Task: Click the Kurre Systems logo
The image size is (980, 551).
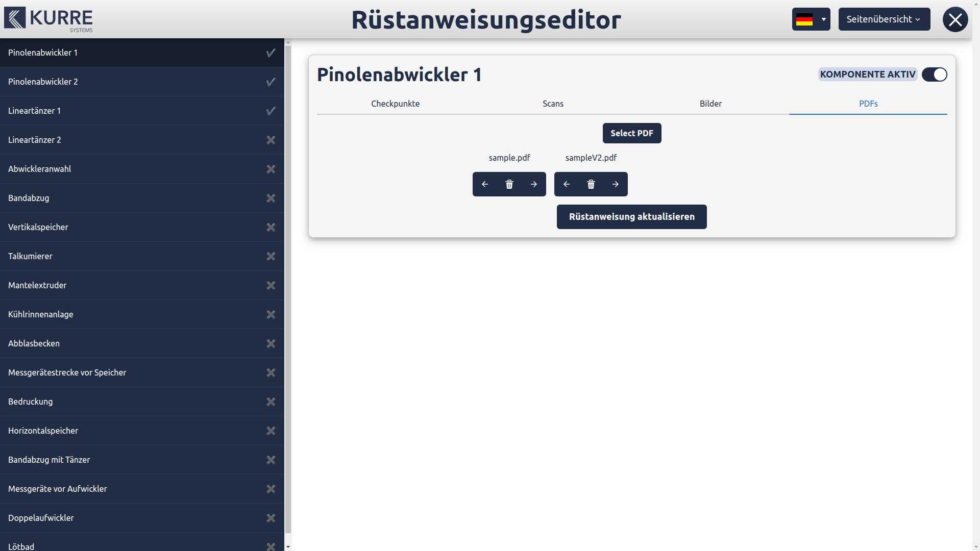Action: point(48,19)
